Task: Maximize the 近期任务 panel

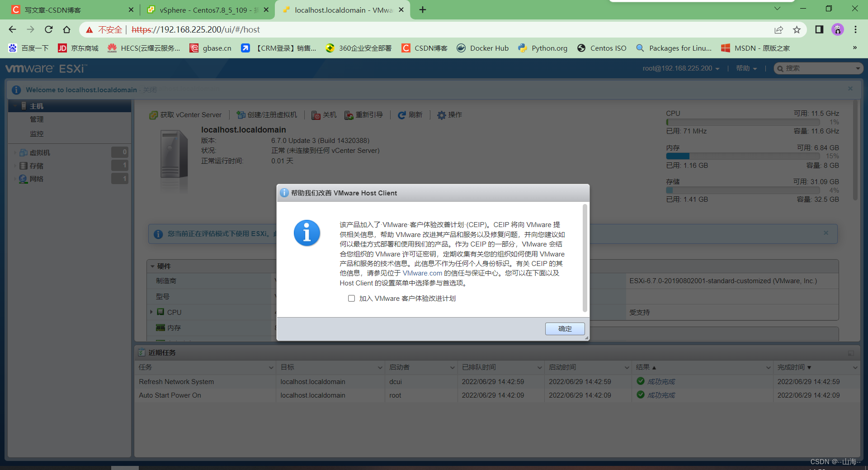Action: 851,353
